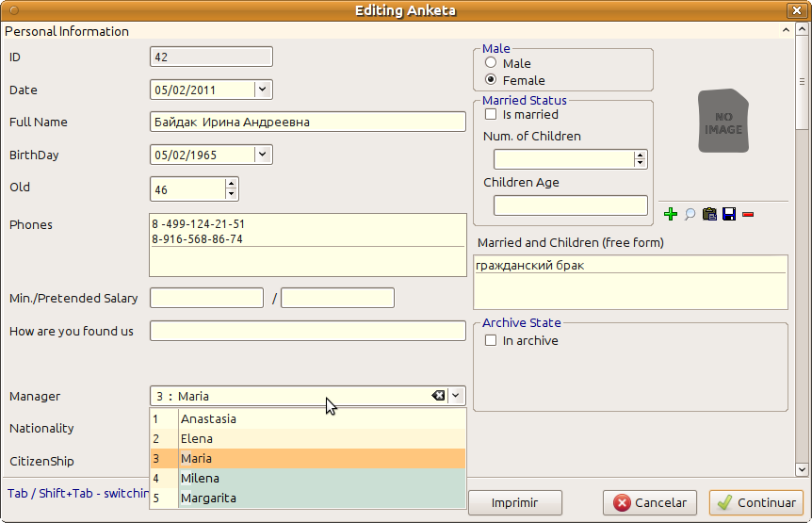Click the green plus add-image icon
Screen dimensions: 812x523
[671, 214]
